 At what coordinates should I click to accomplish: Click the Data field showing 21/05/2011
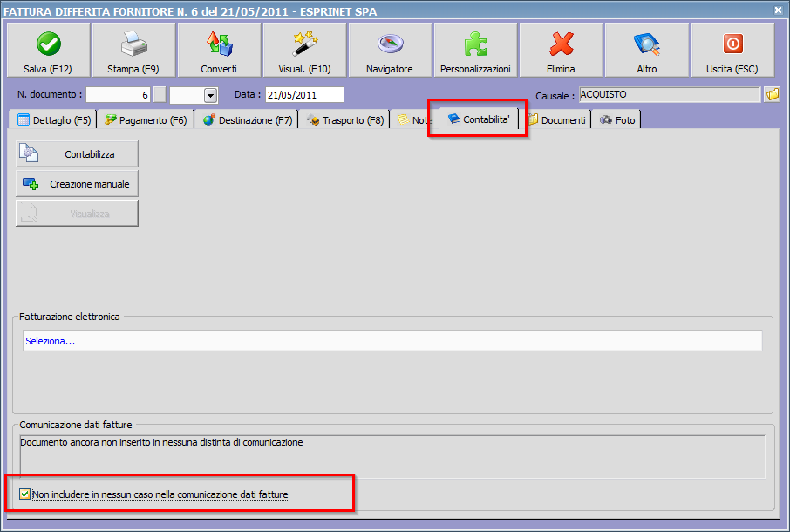point(304,95)
